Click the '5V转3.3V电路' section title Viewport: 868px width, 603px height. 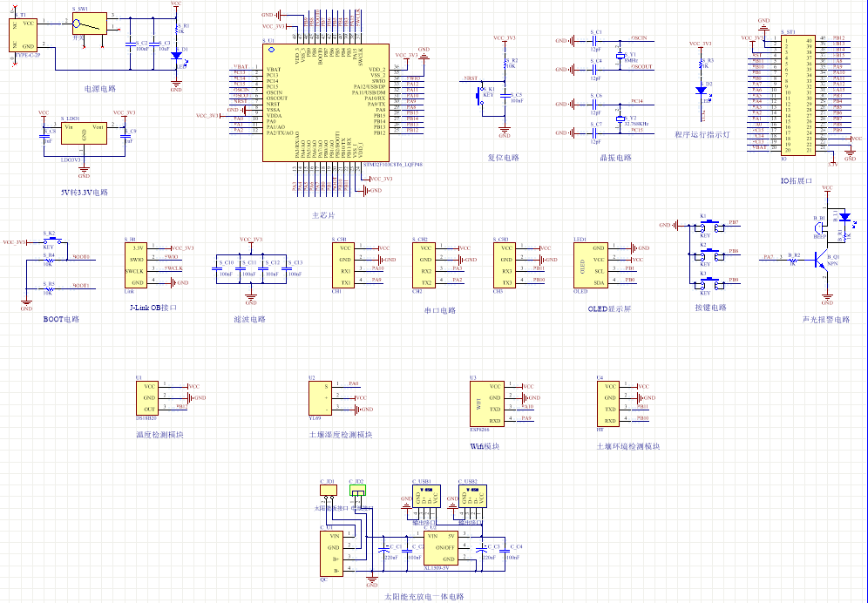click(x=85, y=193)
